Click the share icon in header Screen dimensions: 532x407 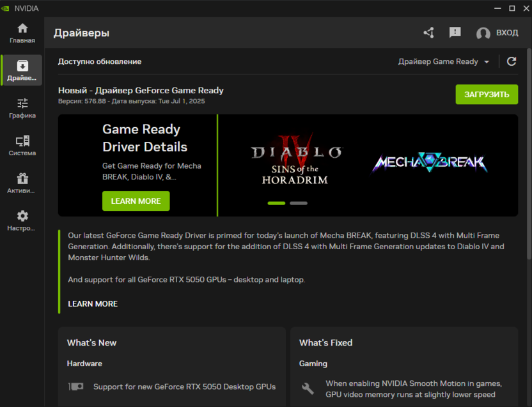tap(428, 33)
